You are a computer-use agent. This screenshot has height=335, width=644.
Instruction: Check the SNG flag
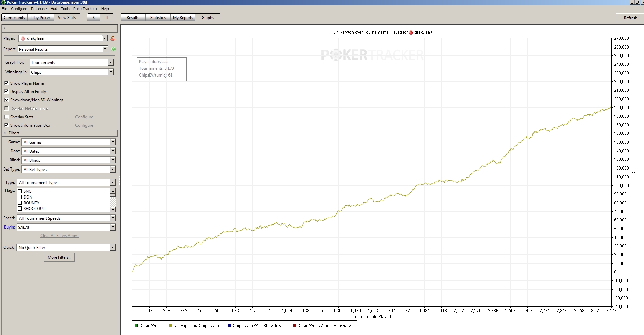[20, 191]
